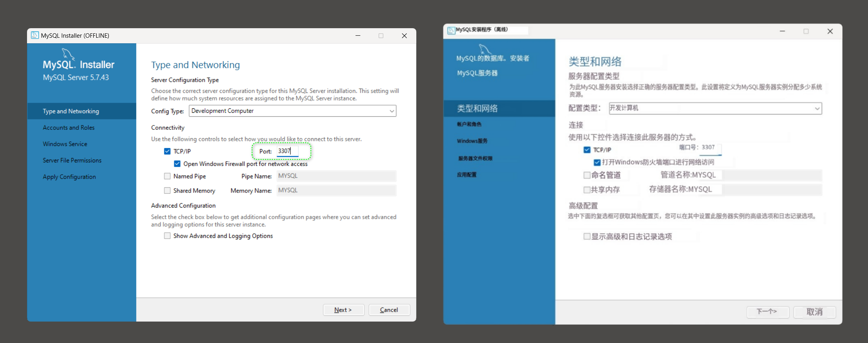Click the disabled Memory Name field
This screenshot has width=868, height=343.
[x=336, y=190]
